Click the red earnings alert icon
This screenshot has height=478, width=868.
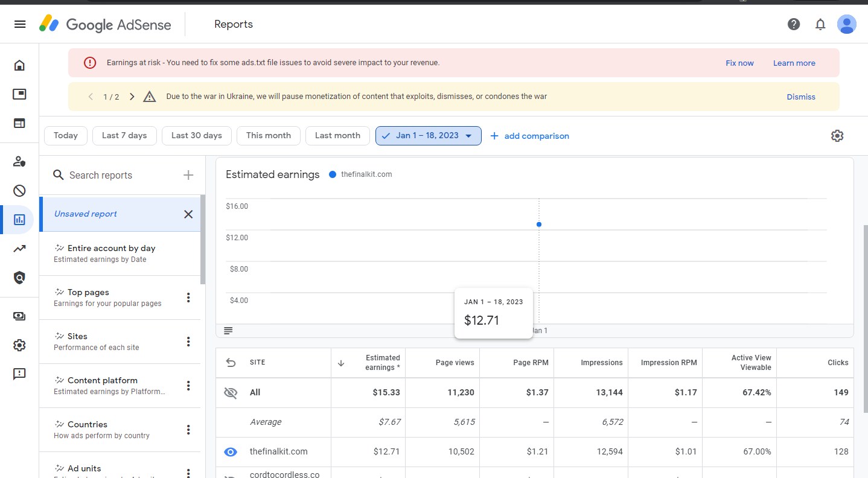point(90,63)
